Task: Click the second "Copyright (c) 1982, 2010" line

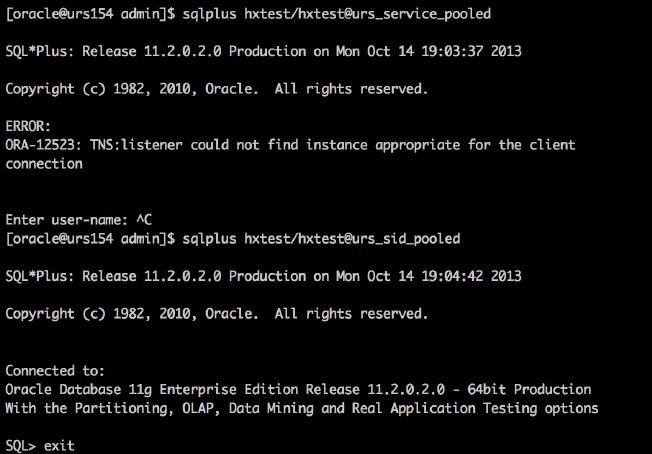Action: pos(100,314)
